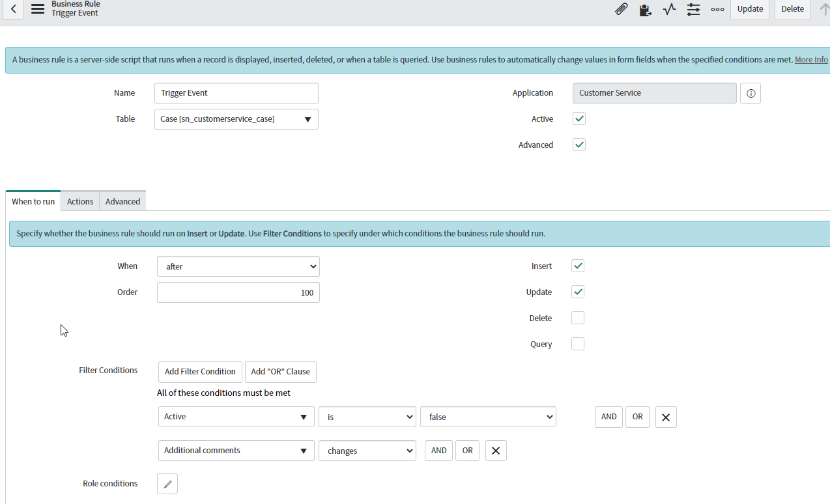Switch to the Actions tab
Viewport: 830px width, 504px height.
[80, 201]
